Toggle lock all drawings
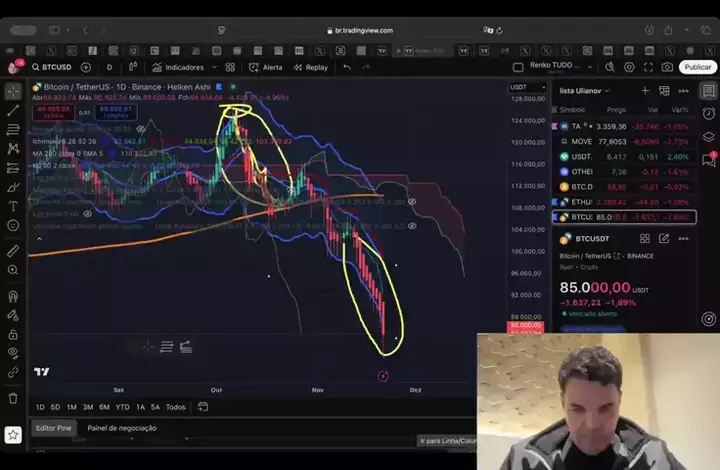 coord(13,335)
